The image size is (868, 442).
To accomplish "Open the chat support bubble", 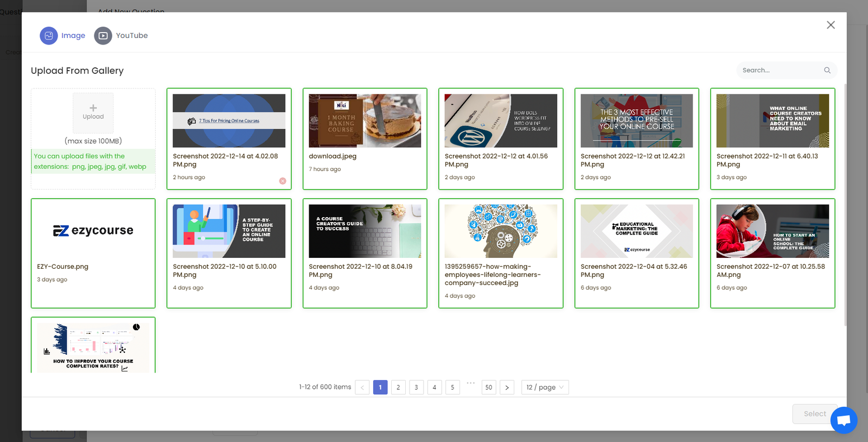I will (x=844, y=420).
